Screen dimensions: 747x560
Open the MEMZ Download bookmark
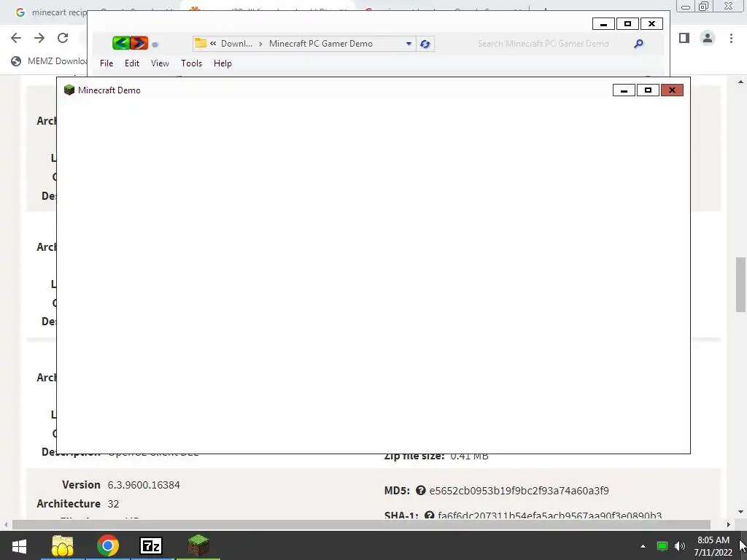point(49,61)
